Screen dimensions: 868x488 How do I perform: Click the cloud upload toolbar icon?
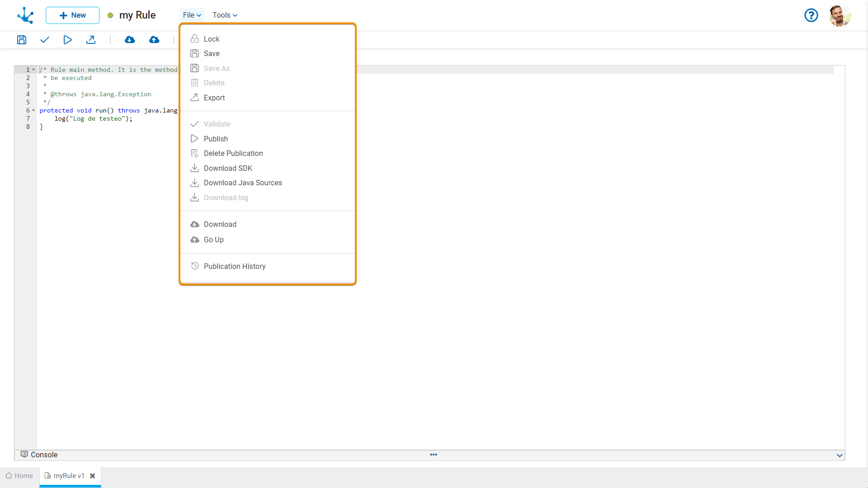coord(154,40)
